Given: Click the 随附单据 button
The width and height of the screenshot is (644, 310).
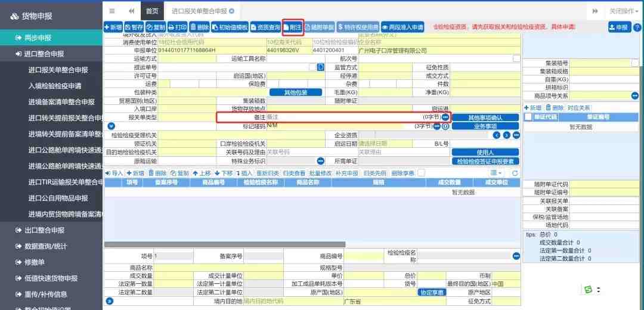Looking at the screenshot, I should coord(319,27).
